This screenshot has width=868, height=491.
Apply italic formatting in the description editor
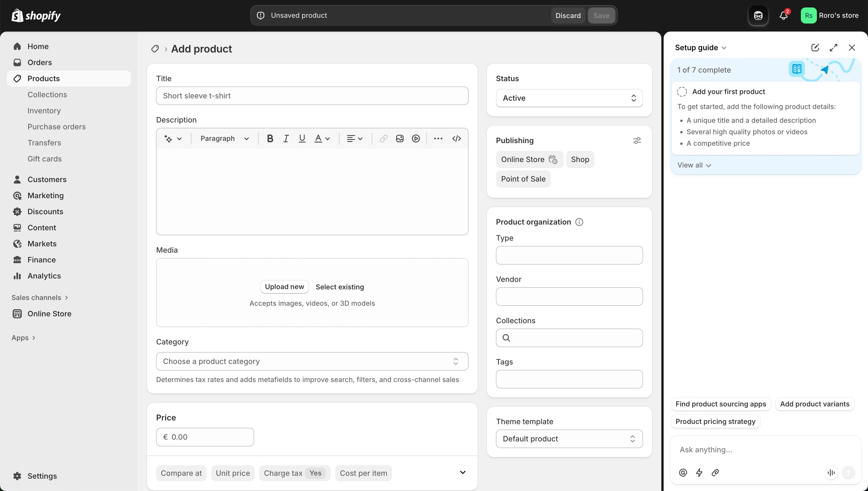[x=286, y=138]
